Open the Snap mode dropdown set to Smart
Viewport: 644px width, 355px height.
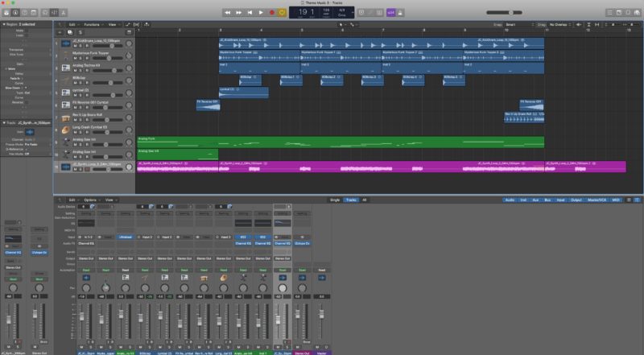pyautogui.click(x=519, y=25)
